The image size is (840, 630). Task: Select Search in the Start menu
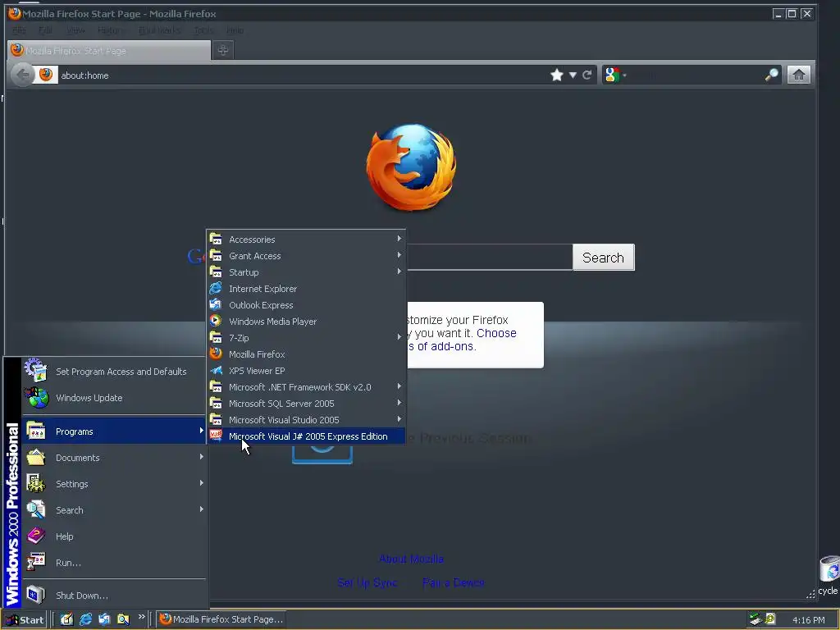[113, 510]
